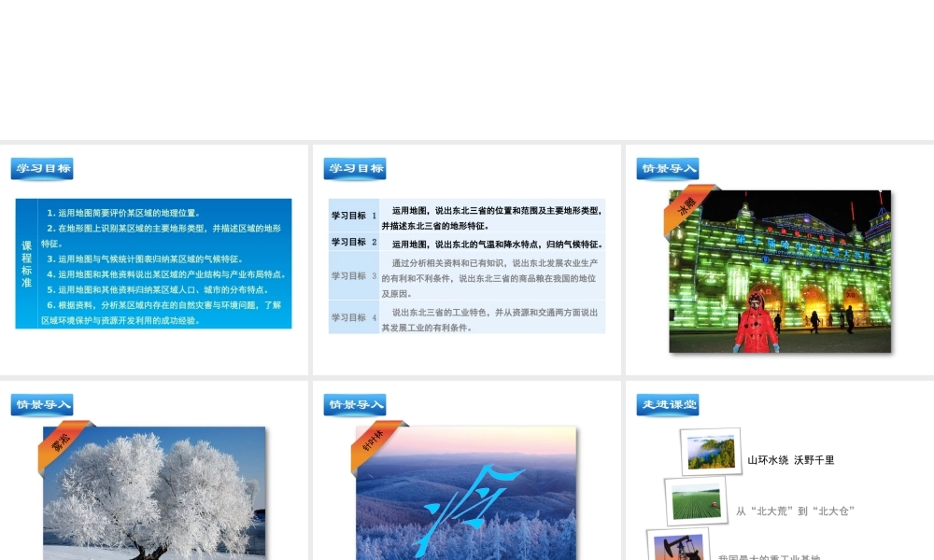Click the orange 雾凇 ribbon label

point(61,443)
